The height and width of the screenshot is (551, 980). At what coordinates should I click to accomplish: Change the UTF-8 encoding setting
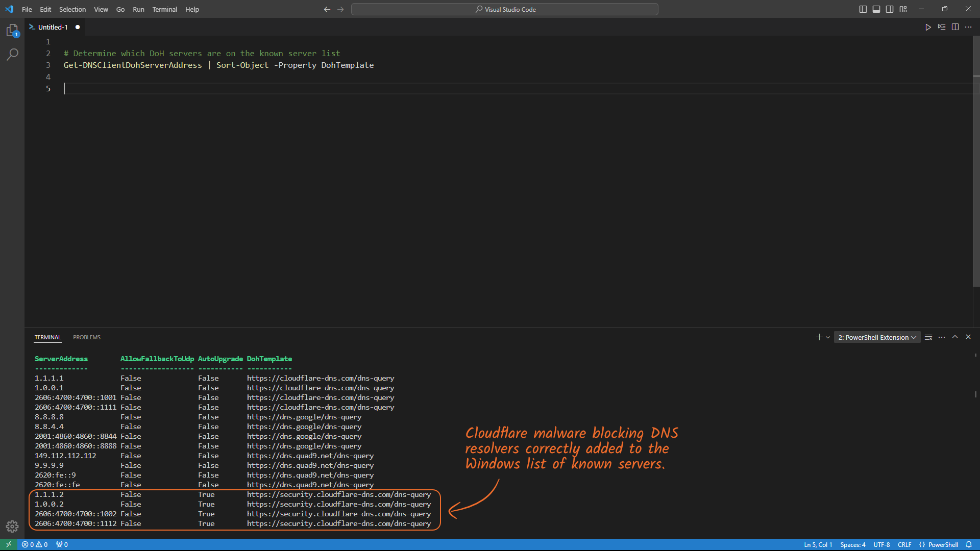tap(881, 544)
